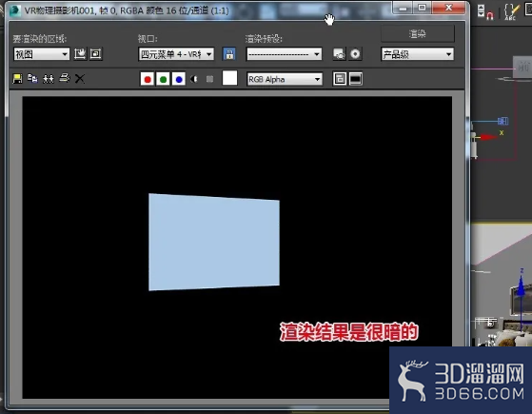This screenshot has width=532, height=414.
Task: Open environment and effects dialog icon
Action: click(x=355, y=54)
